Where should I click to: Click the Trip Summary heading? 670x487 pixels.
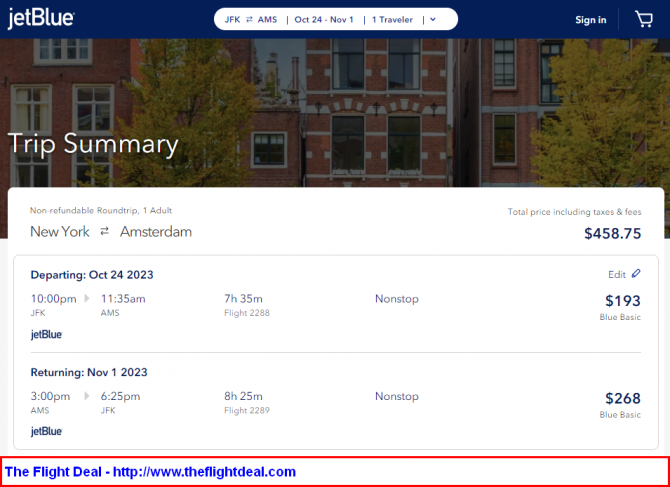pyautogui.click(x=93, y=144)
